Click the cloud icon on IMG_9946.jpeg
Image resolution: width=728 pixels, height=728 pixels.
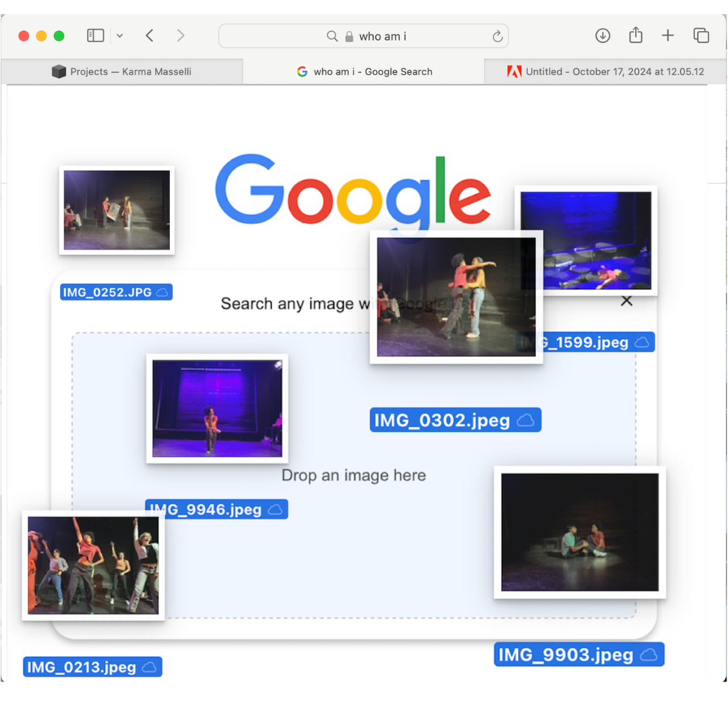click(275, 510)
